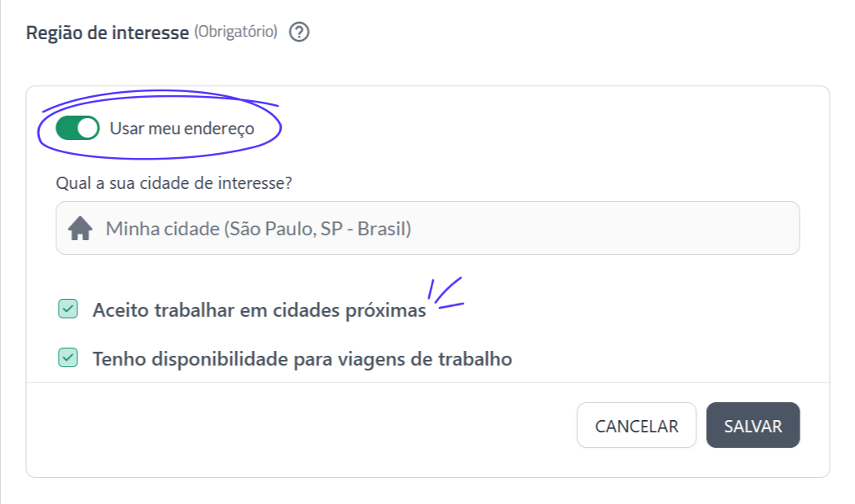
Task: Click the Região de interesse heading label
Action: [x=107, y=33]
